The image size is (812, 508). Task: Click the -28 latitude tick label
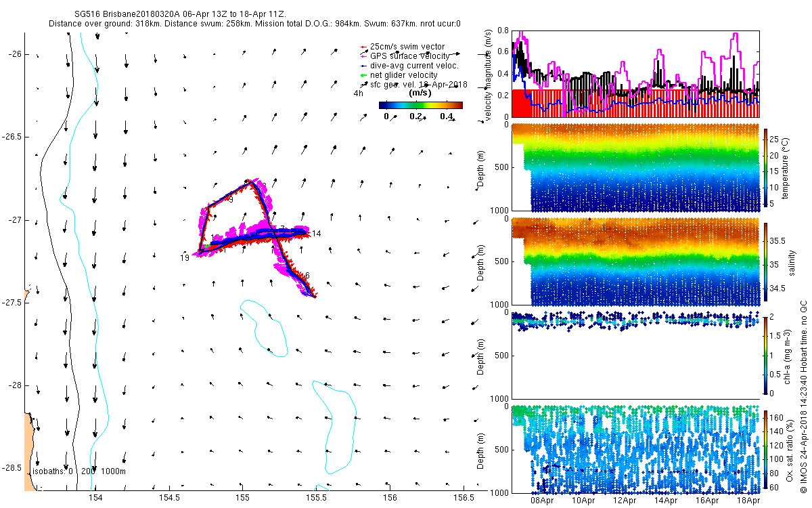tap(15, 385)
